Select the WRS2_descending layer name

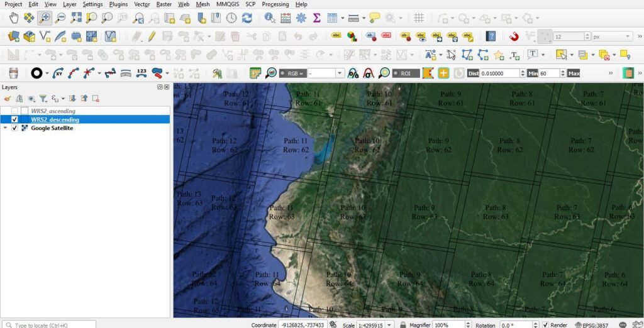click(55, 119)
